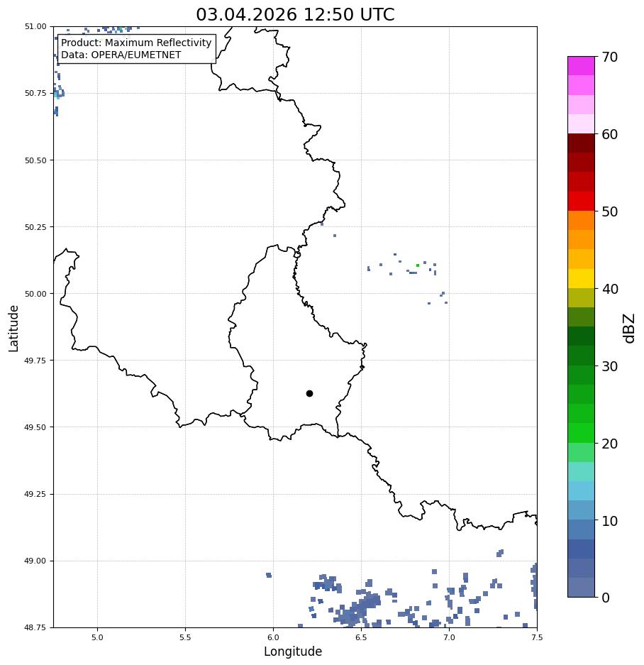Click the latitude tick label 50.75

35,93
